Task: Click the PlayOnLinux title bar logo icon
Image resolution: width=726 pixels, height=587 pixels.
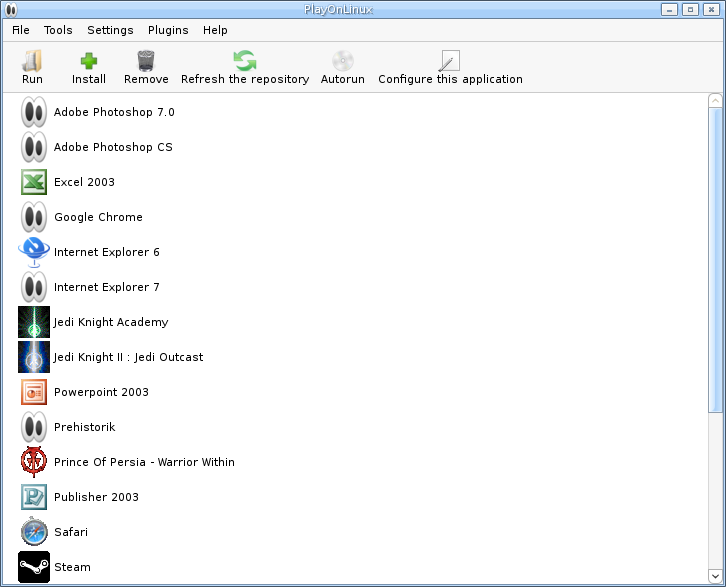Action: click(x=11, y=9)
